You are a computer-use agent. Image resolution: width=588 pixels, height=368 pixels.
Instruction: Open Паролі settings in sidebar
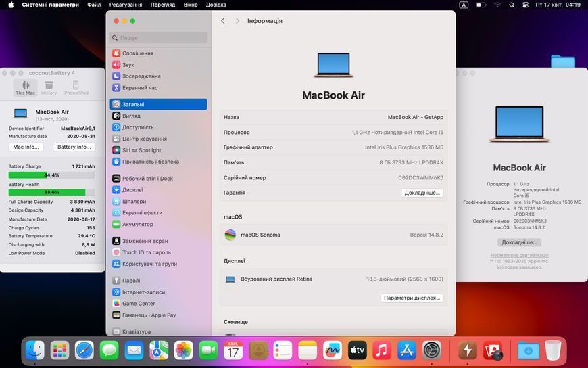(158, 281)
